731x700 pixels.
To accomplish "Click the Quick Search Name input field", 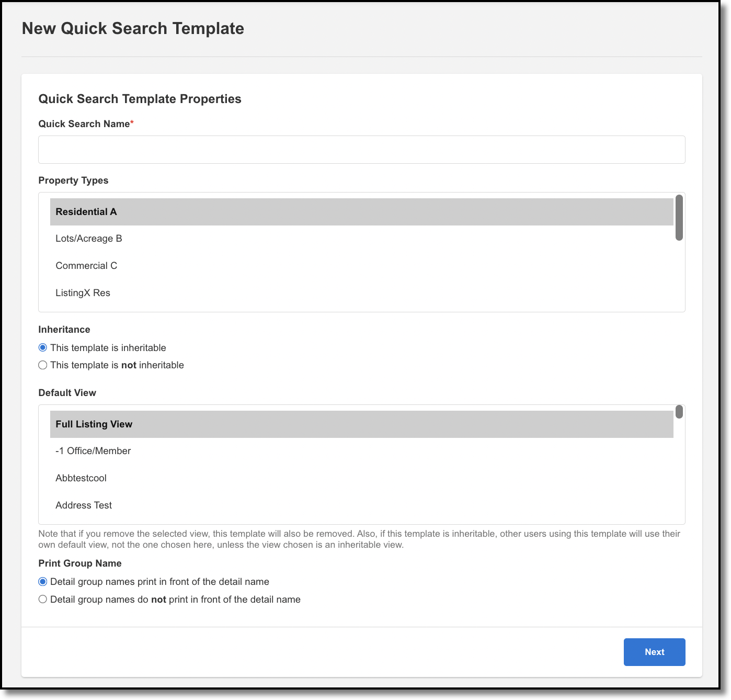I will (361, 150).
